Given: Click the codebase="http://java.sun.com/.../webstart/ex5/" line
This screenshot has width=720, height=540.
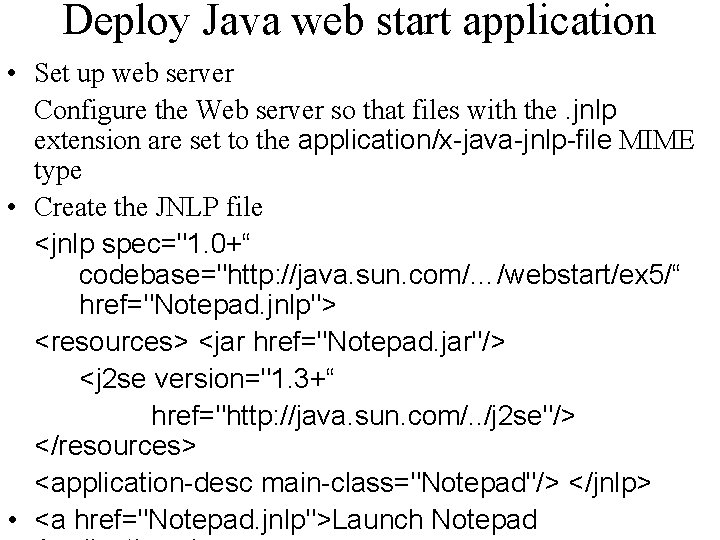Looking at the screenshot, I should 379,275.
